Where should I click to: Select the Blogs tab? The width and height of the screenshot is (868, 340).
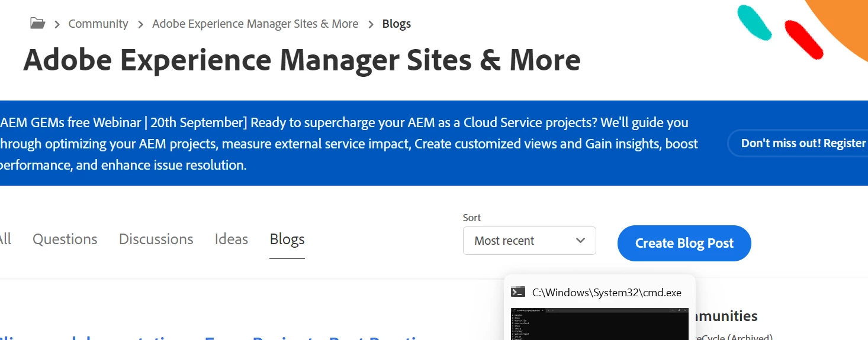(287, 239)
